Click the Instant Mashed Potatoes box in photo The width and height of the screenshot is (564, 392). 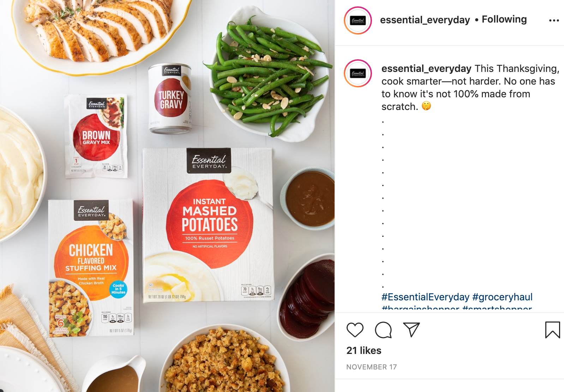[x=208, y=225]
